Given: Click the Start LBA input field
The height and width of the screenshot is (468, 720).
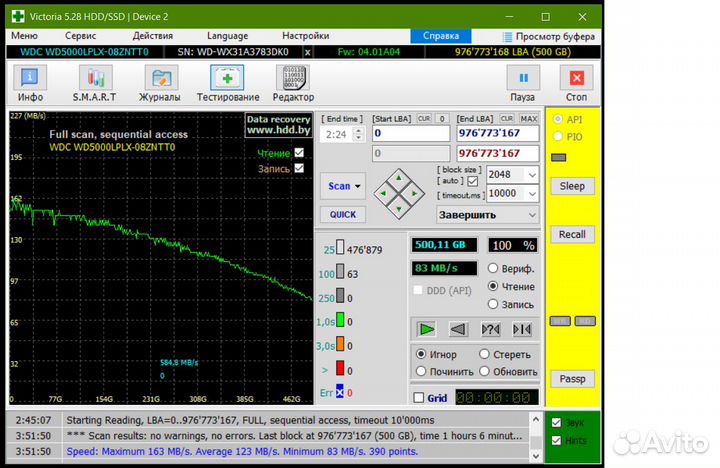Looking at the screenshot, I should (411, 133).
